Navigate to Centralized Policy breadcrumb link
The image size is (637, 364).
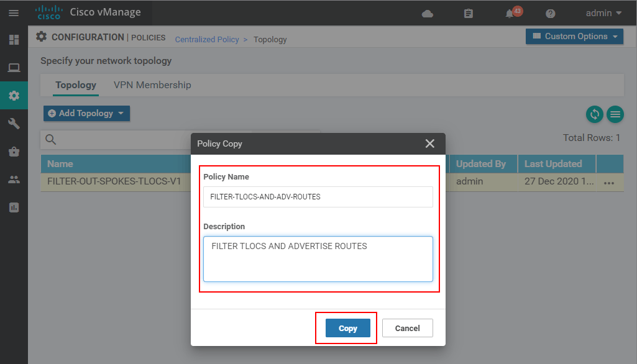207,39
